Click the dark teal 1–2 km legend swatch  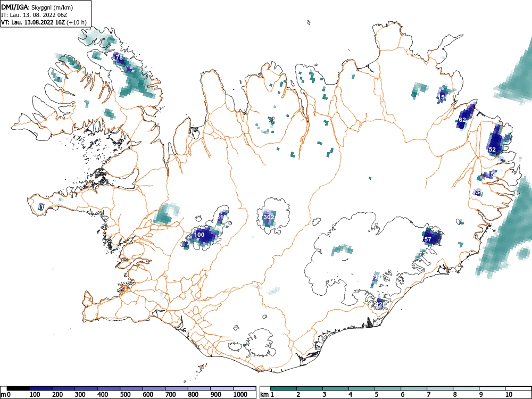click(284, 388)
